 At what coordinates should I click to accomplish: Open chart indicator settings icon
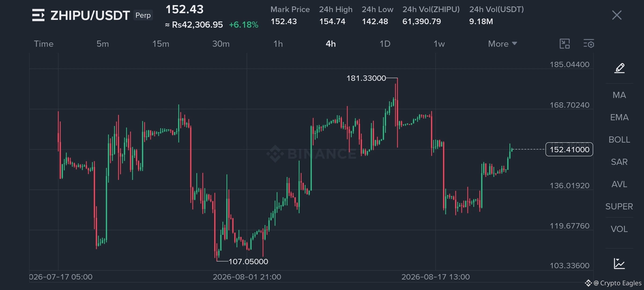(589, 44)
